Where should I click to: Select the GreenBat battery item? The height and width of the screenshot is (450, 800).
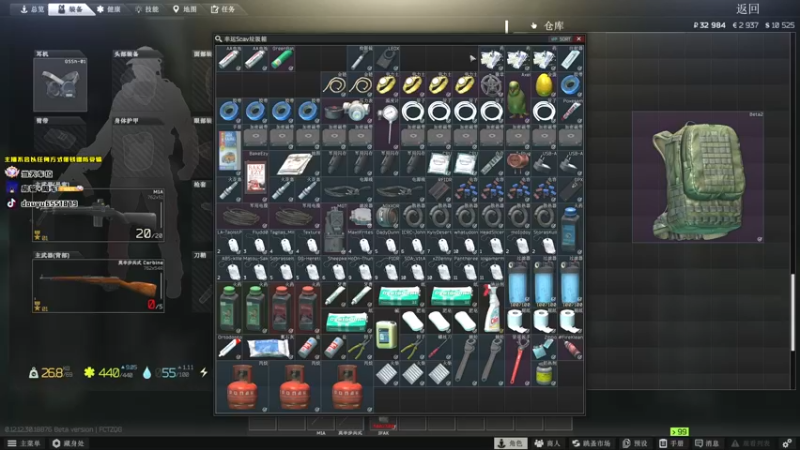pos(282,59)
